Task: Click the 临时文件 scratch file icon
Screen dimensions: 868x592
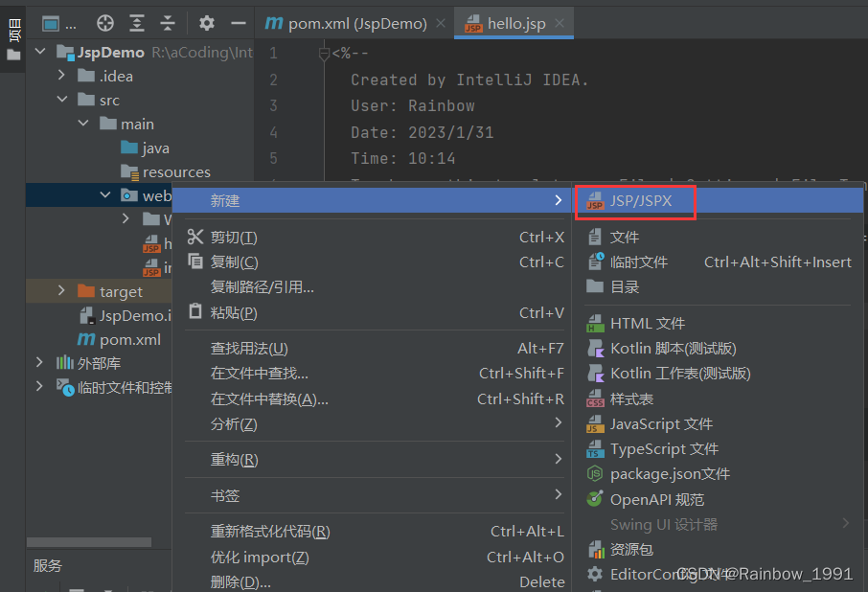Action: point(596,262)
